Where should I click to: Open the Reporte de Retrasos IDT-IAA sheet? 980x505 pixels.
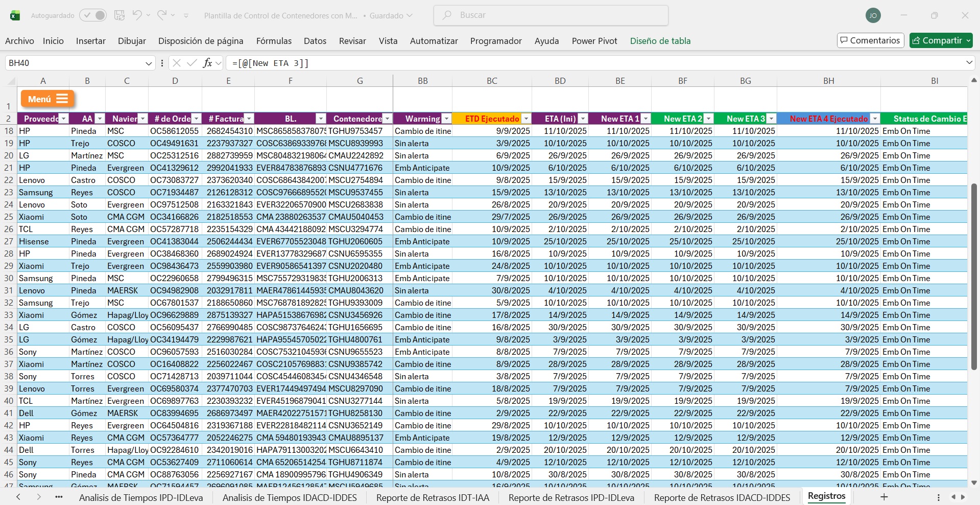[433, 497]
